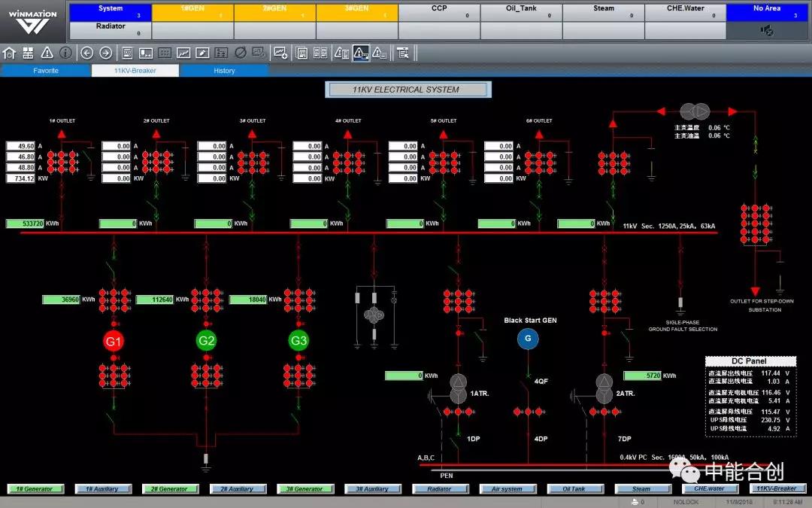This screenshot has width=812, height=508.
Task: Select the 1#GEN yellow alarm area
Action: [192, 12]
